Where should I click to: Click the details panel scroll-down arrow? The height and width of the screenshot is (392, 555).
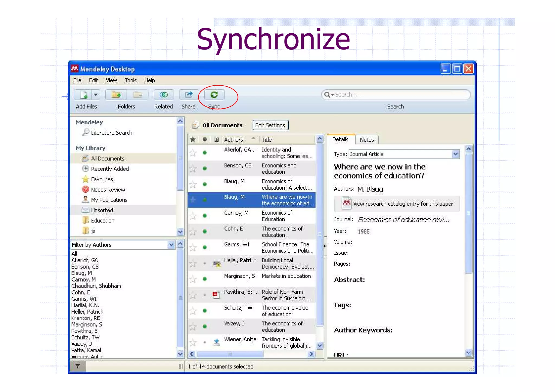[469, 352]
